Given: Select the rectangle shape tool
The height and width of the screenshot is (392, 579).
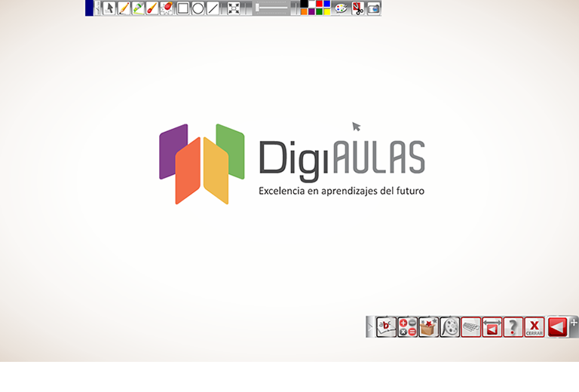Looking at the screenshot, I should point(183,8).
